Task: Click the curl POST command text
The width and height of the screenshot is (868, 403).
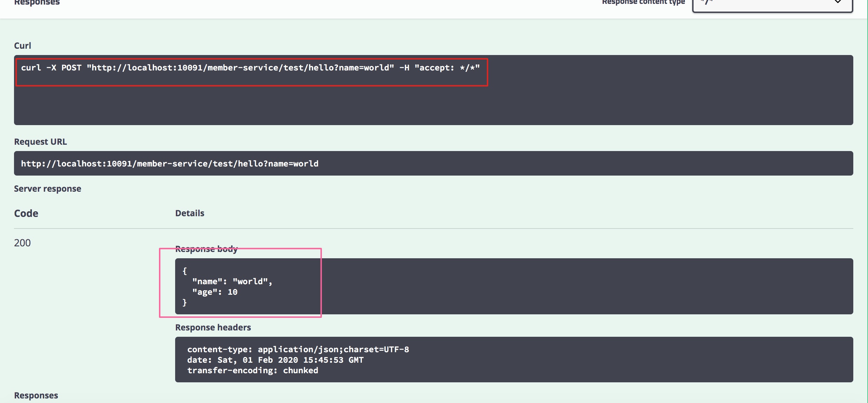Action: 250,68
